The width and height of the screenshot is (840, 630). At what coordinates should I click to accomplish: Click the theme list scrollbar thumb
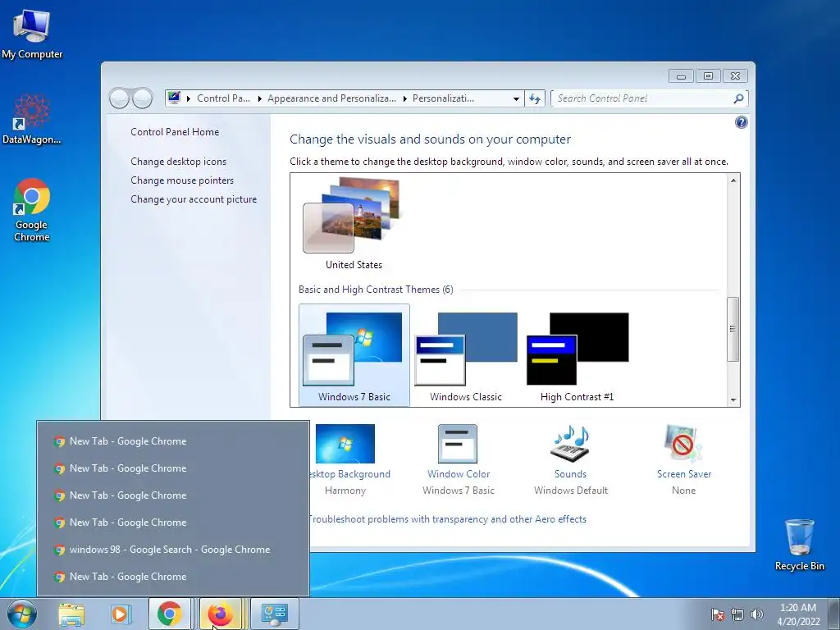pyautogui.click(x=733, y=329)
